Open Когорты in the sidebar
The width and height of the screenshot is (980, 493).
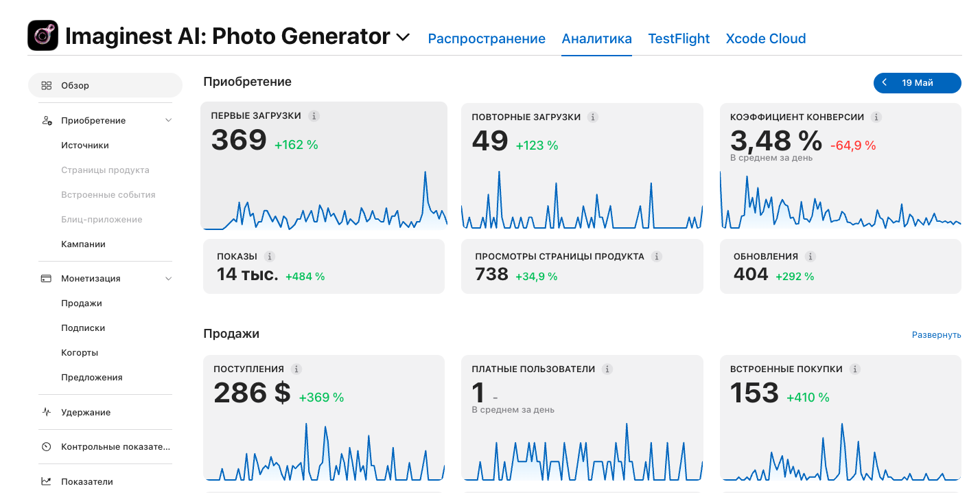(80, 353)
